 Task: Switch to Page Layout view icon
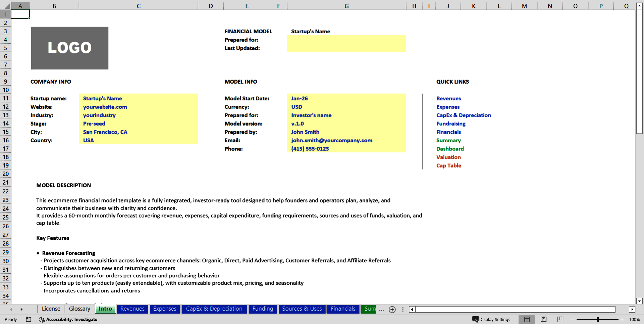click(x=543, y=319)
